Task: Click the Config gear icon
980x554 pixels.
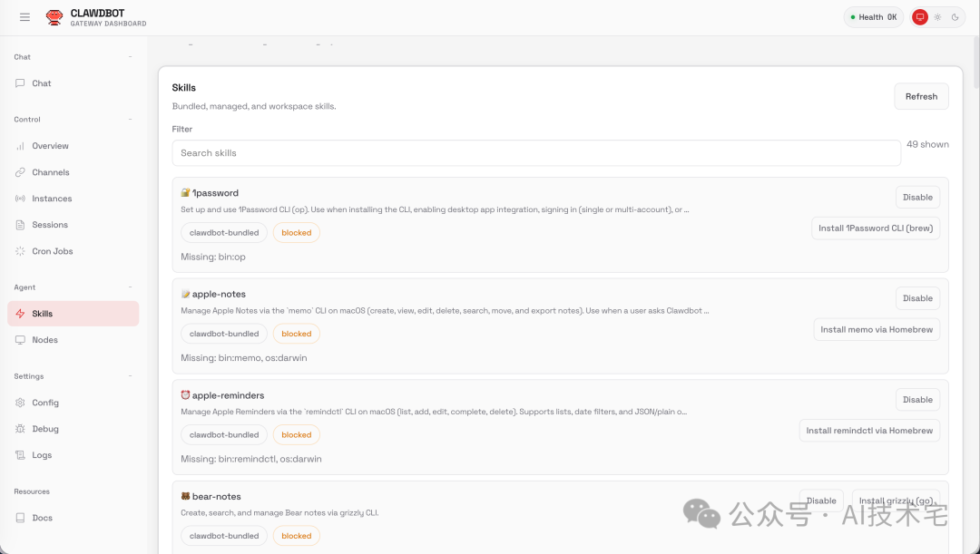Action: click(20, 403)
